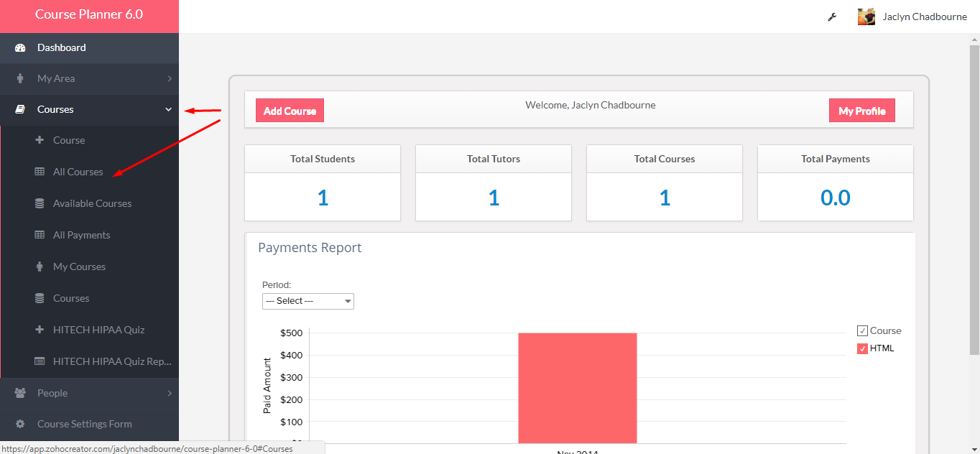
Task: Toggle the HTML legend checkbox
Action: click(862, 348)
